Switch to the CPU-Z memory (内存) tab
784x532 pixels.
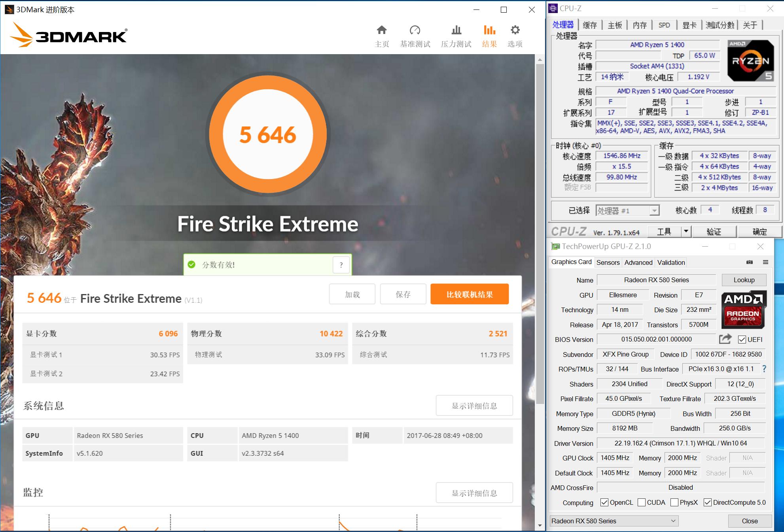[x=640, y=25]
